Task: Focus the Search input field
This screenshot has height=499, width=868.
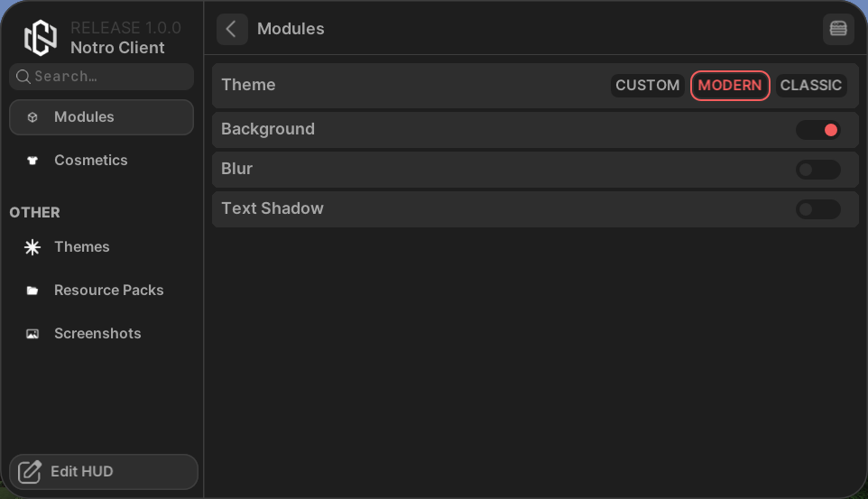Action: [x=108, y=77]
